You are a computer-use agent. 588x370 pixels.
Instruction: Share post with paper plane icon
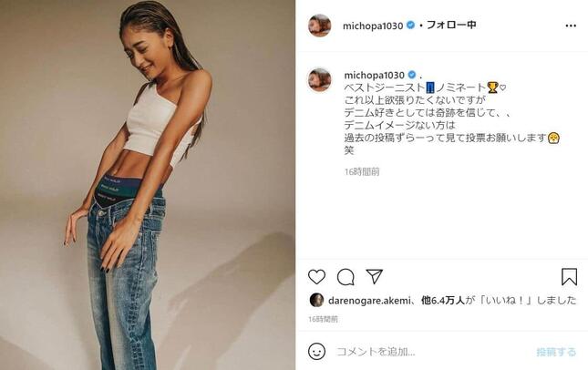[x=375, y=276]
